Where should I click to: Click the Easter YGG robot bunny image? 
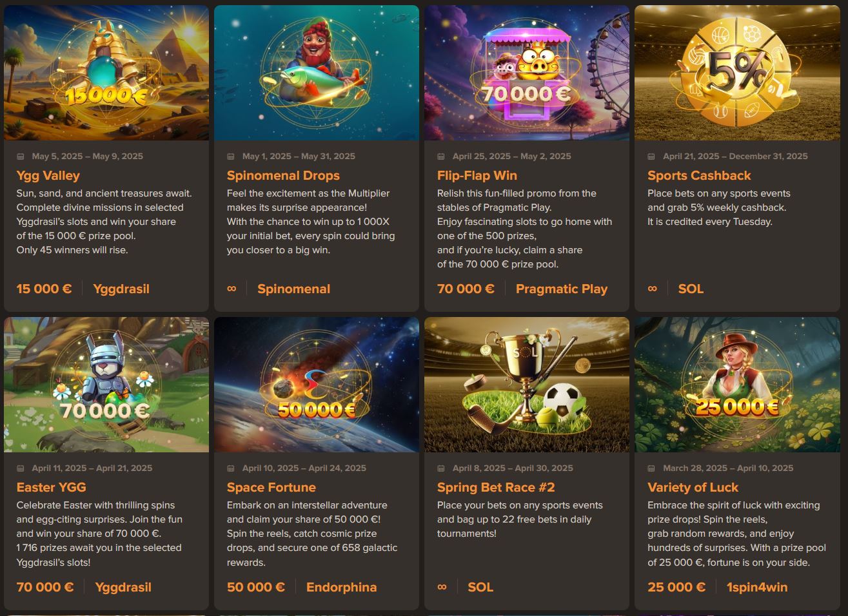(x=106, y=385)
